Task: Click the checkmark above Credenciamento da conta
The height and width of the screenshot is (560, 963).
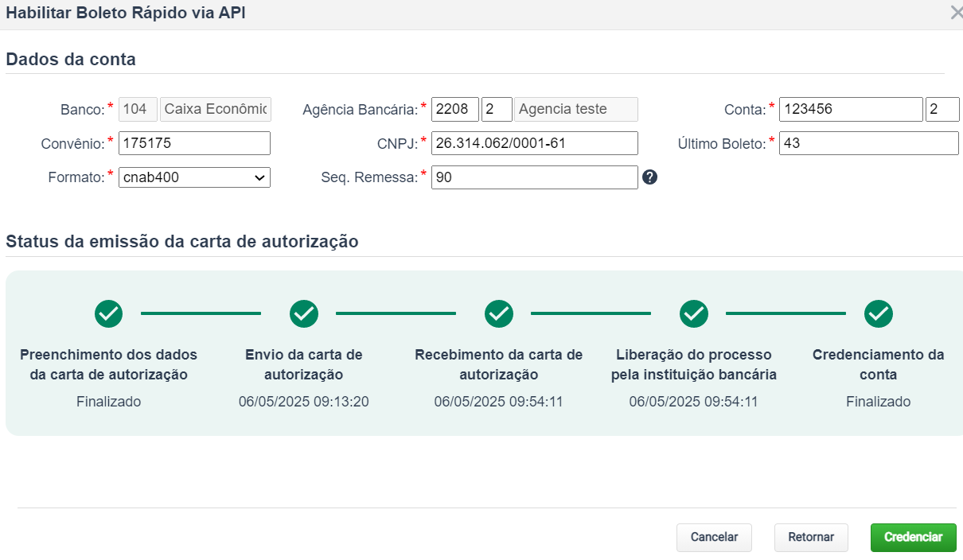Action: (x=879, y=314)
